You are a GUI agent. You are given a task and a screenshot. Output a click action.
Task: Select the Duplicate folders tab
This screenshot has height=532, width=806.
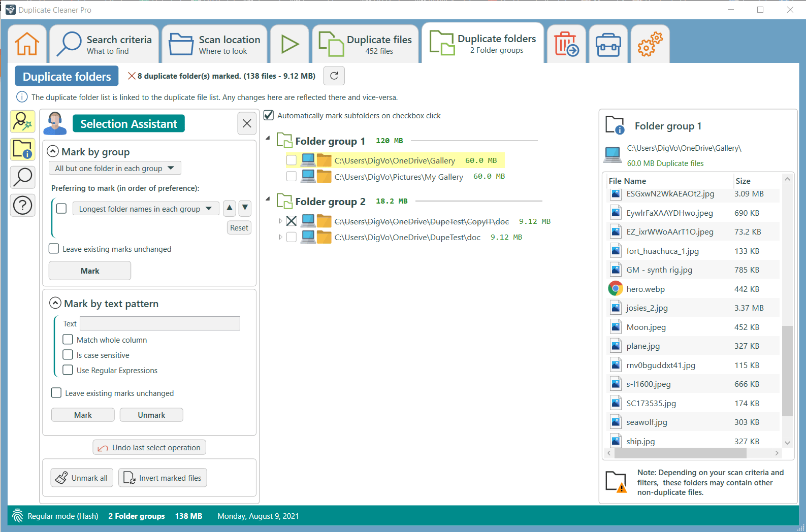click(x=482, y=43)
